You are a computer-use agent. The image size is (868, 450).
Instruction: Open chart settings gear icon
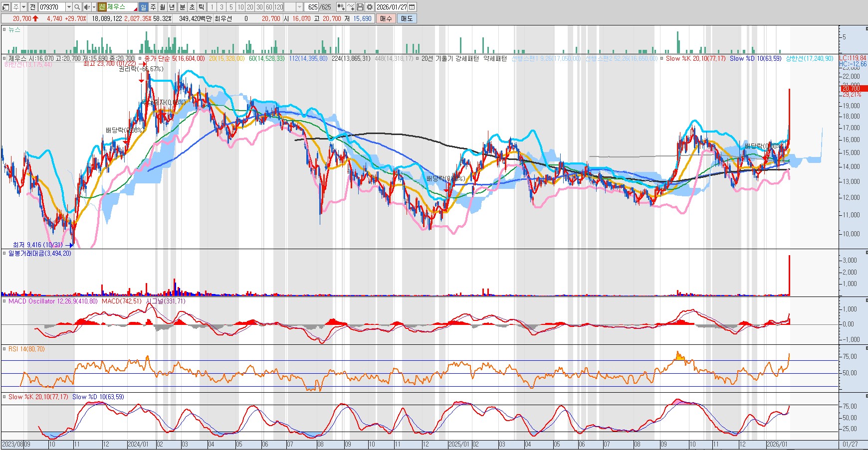370,7
